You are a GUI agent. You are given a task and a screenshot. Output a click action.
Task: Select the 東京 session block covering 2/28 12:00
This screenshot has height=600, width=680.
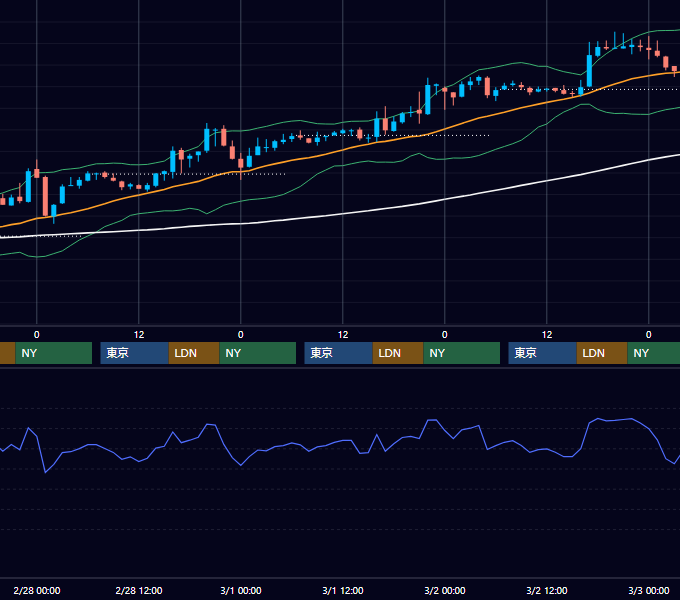pos(134,353)
